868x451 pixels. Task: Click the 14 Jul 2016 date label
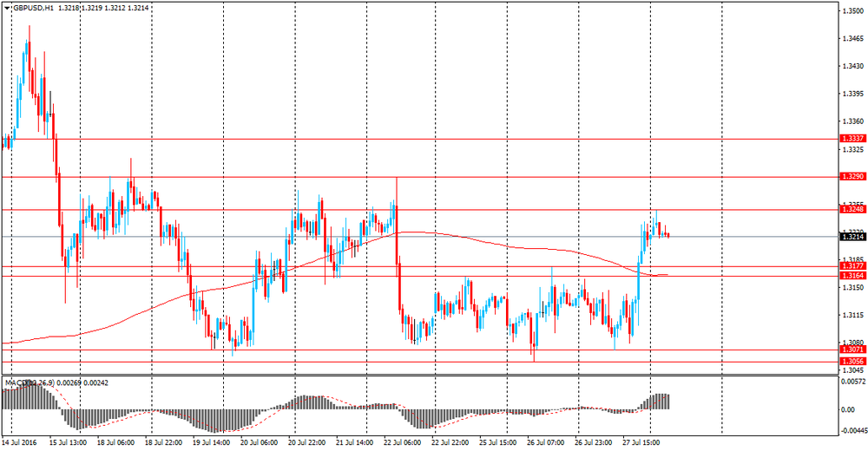click(19, 442)
